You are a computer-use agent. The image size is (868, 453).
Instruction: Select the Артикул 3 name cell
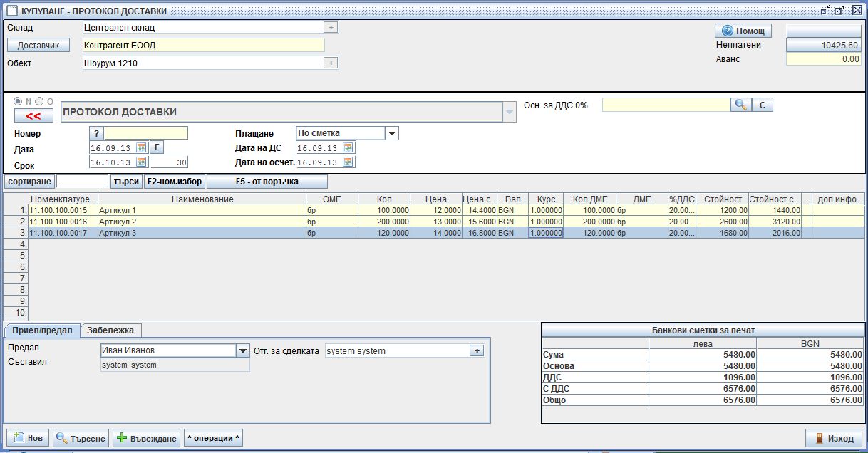click(202, 233)
